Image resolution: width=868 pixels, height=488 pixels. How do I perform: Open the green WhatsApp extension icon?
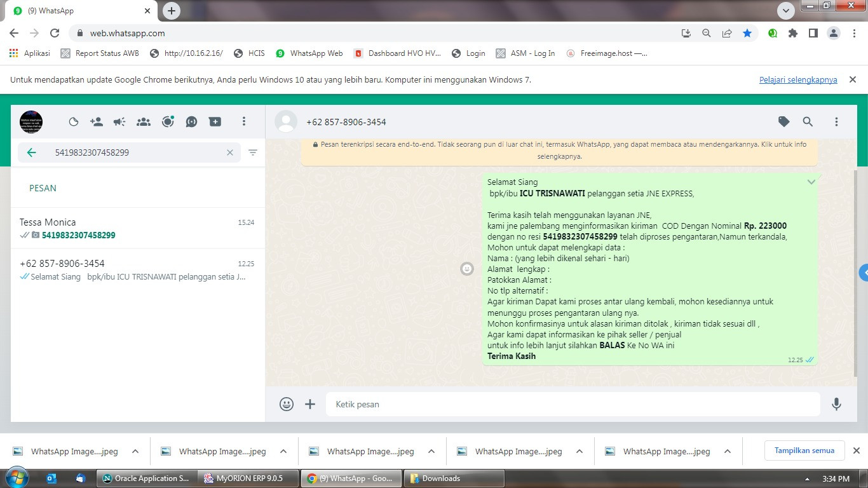pyautogui.click(x=773, y=33)
